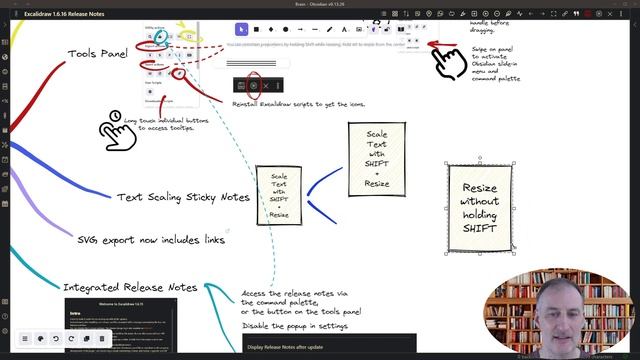Screen dimensions: 640x360
Task: Open the hamburger menu in bottom toolbar
Action: pyautogui.click(x=25, y=338)
